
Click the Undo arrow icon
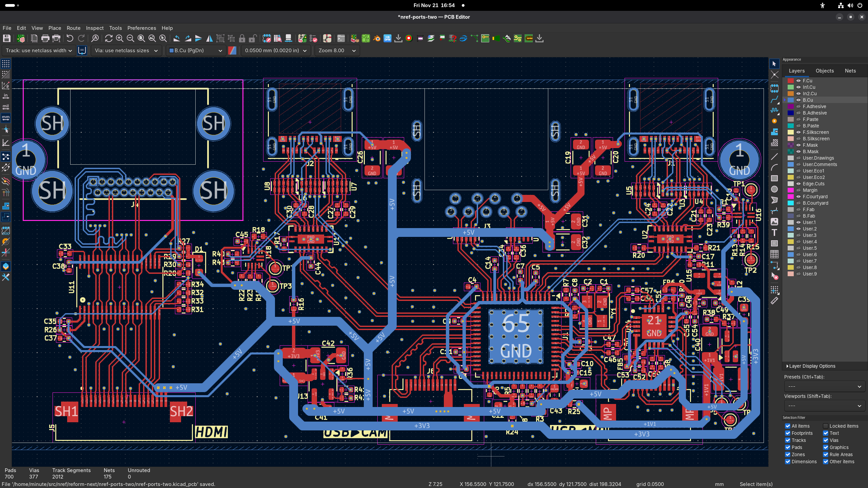click(70, 38)
